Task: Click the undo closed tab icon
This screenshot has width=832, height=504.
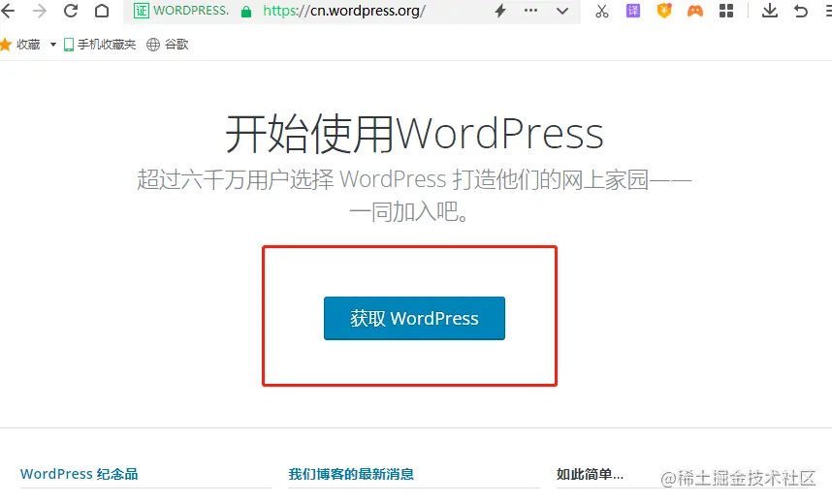Action: 801,11
